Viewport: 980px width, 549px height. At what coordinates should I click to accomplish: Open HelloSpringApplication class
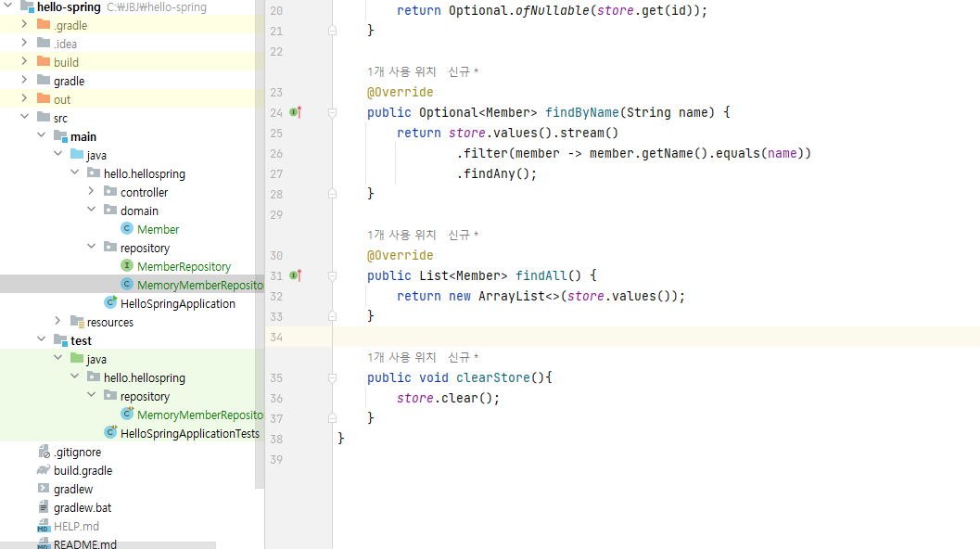click(x=177, y=304)
